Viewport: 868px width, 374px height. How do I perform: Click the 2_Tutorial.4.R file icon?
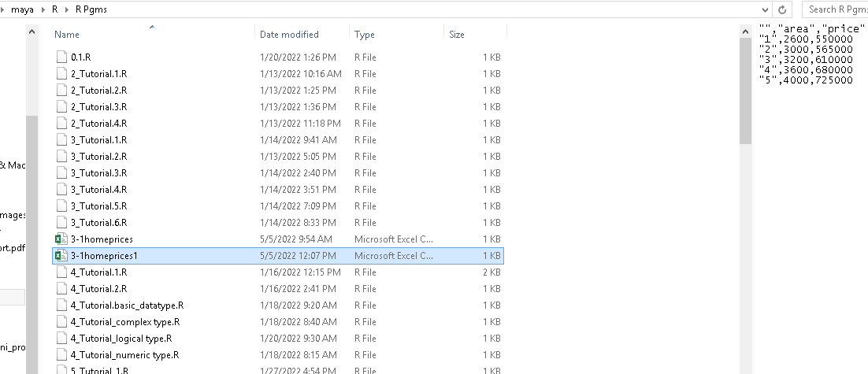pos(61,124)
